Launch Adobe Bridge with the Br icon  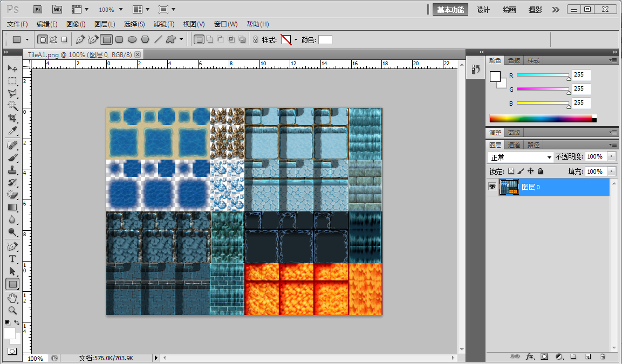(38, 10)
